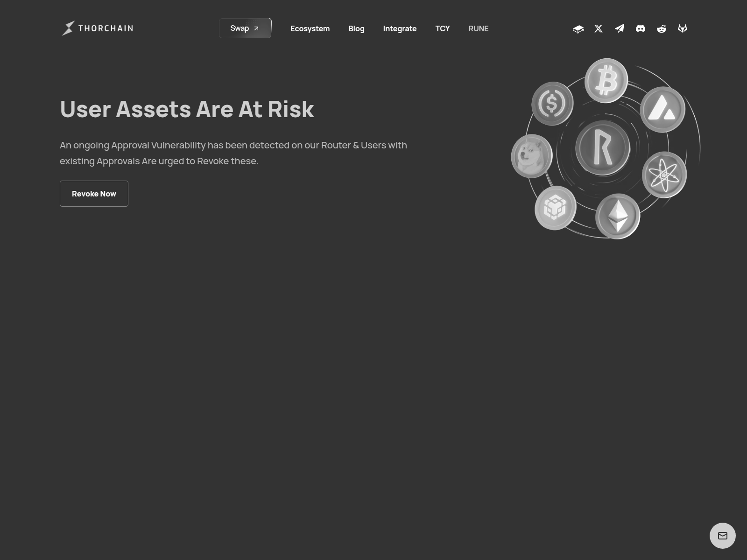747x560 pixels.
Task: Click the THORCHAIN logo
Action: click(x=98, y=28)
